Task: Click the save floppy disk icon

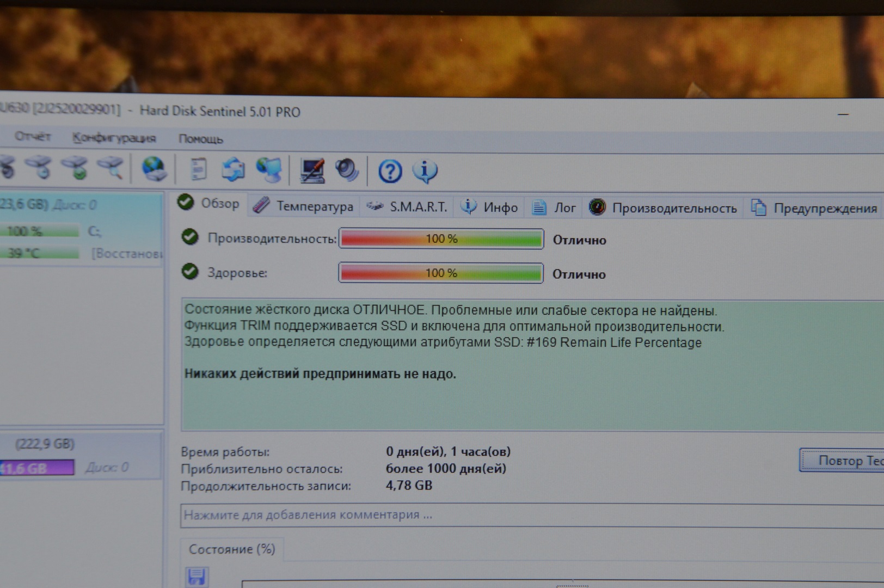Action: (196, 577)
